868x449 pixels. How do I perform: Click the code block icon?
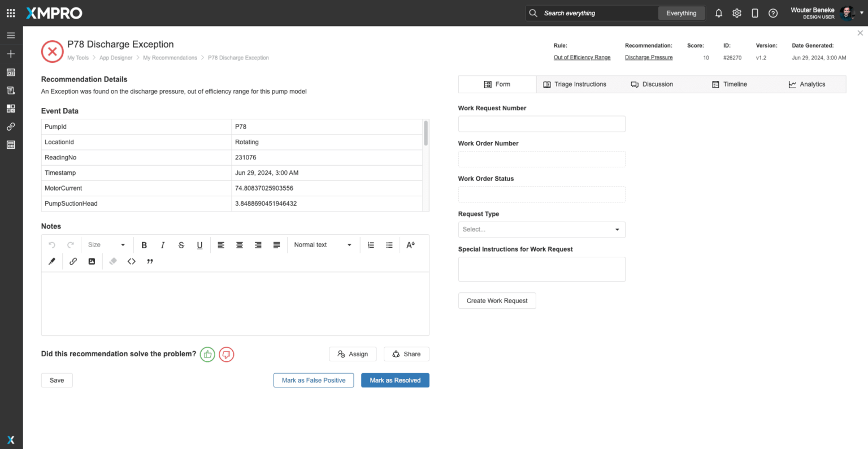[132, 261]
